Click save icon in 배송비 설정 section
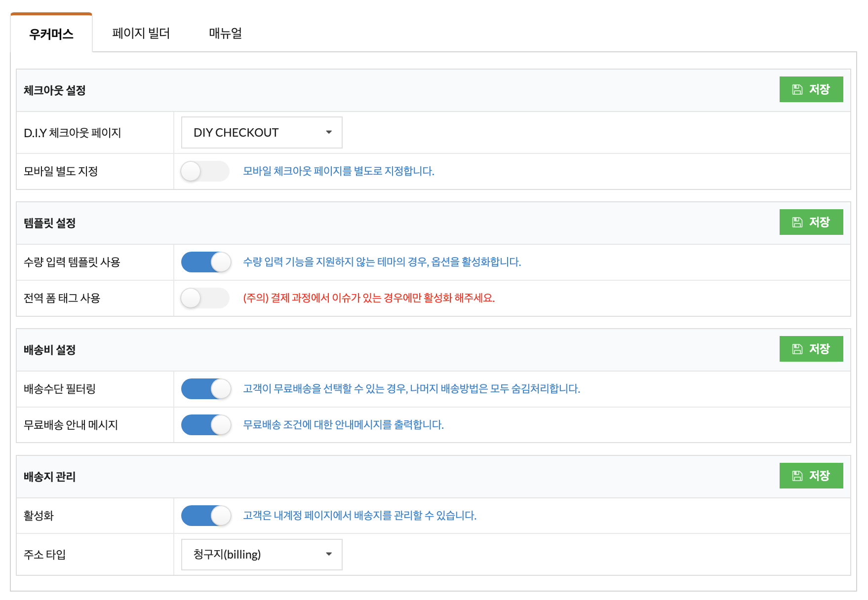 point(797,349)
